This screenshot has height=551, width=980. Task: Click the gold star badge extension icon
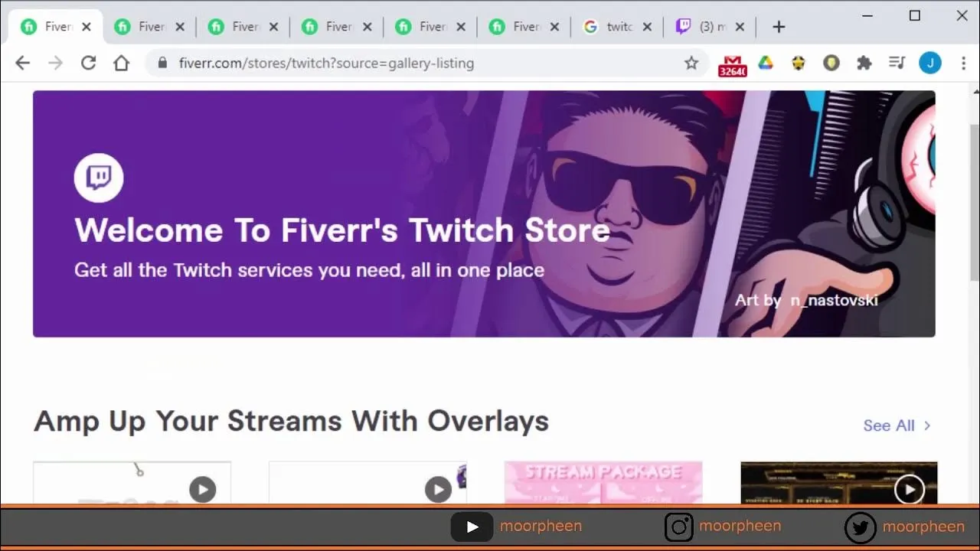tap(799, 64)
